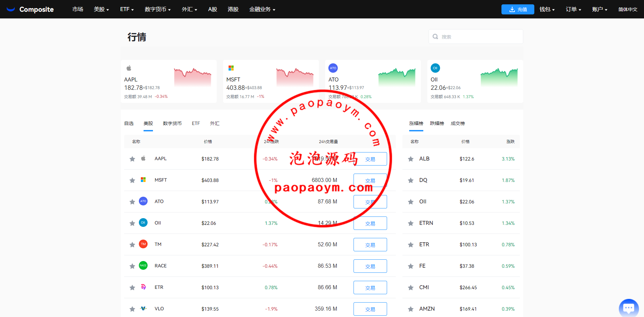
Task: Click the MSFT red chart thumbnail
Action: 295,77
